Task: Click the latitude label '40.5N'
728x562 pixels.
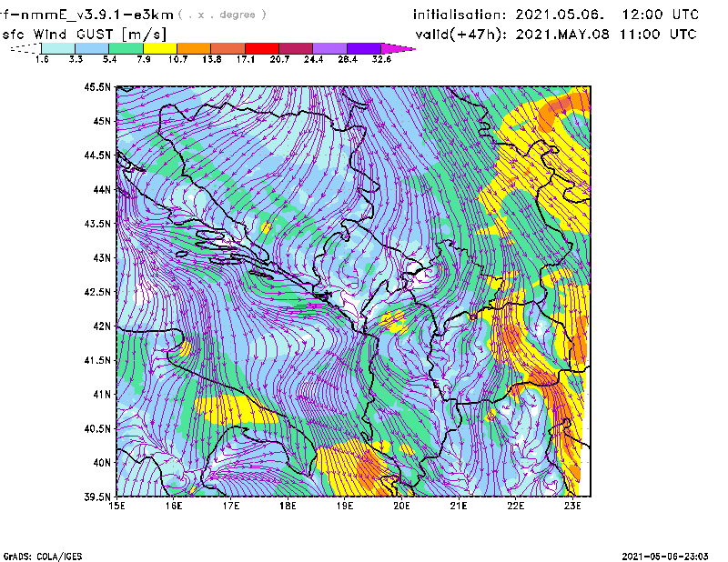Action: pyautogui.click(x=97, y=429)
